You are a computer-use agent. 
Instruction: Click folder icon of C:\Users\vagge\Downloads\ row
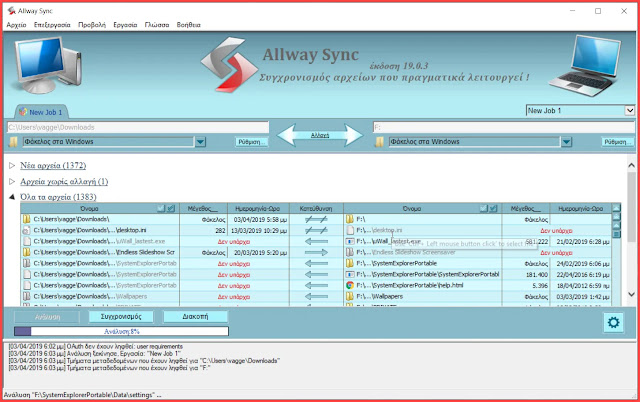[x=27, y=219]
